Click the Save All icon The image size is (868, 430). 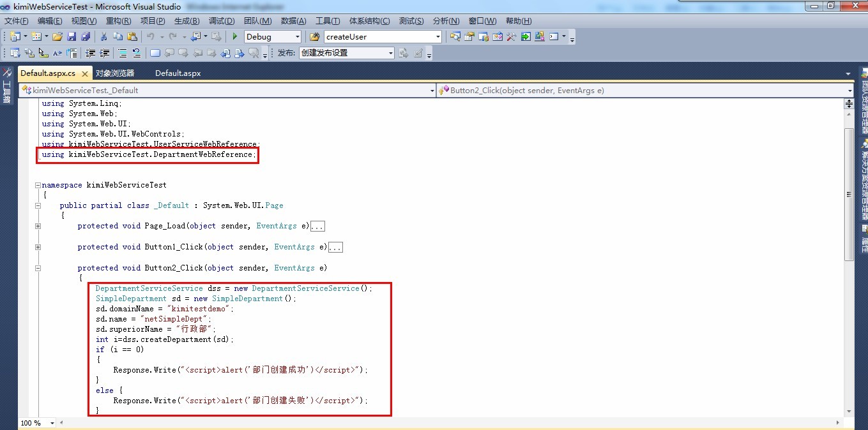coord(85,36)
